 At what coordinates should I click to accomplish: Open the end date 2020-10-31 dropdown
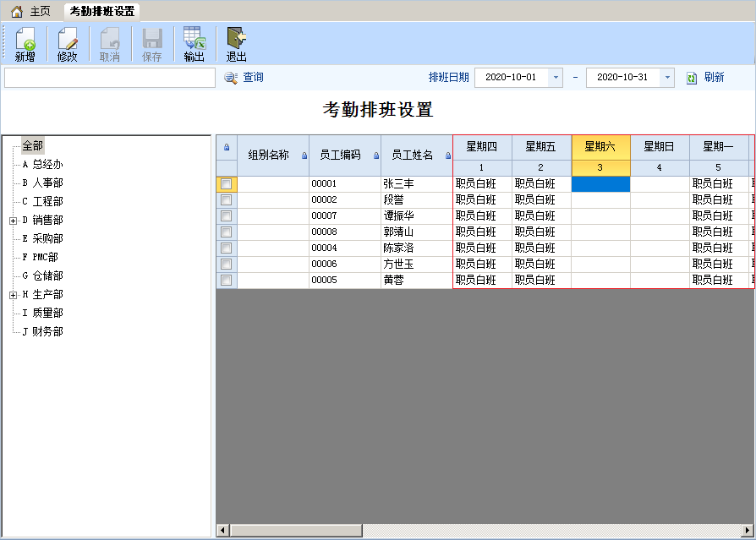667,78
